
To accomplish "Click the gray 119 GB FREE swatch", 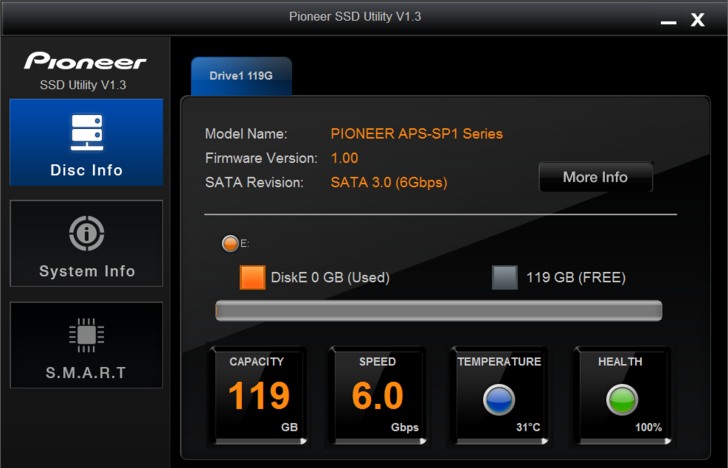I will click(505, 278).
